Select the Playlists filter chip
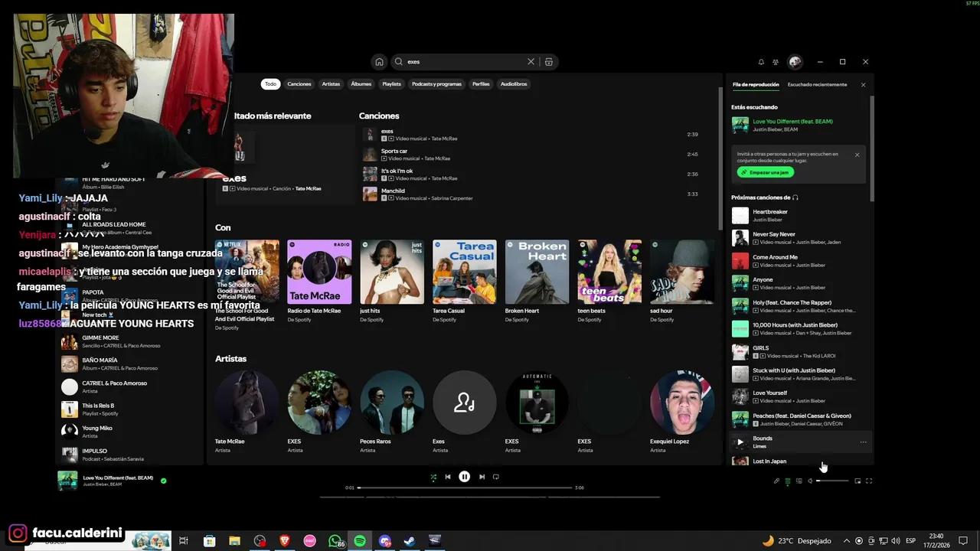 pyautogui.click(x=392, y=84)
